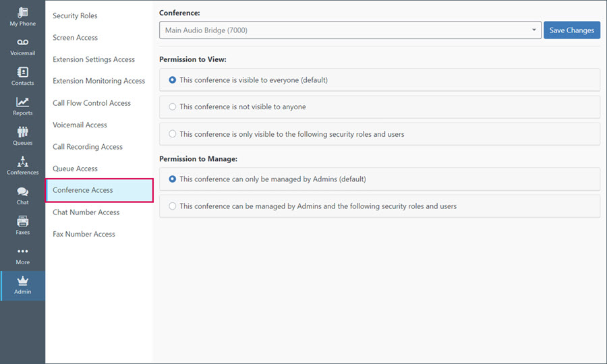Show additional items via More dots

coord(22,251)
